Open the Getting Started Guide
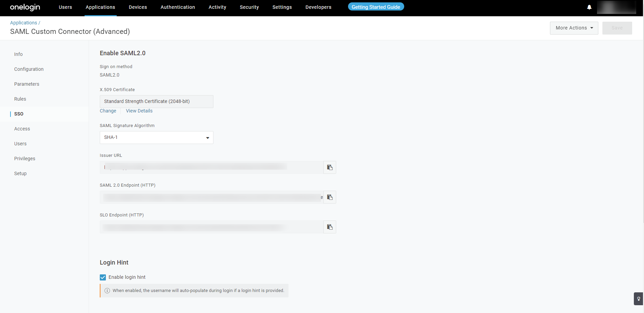 [x=376, y=7]
